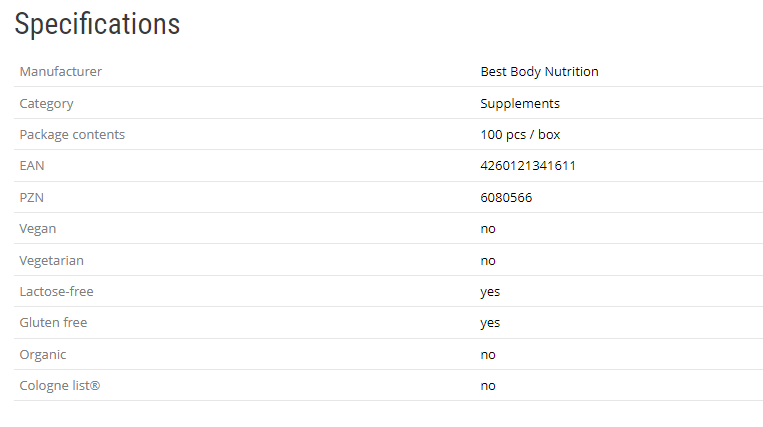Select the Cologne list no value
The image size is (763, 427).
[488, 386]
